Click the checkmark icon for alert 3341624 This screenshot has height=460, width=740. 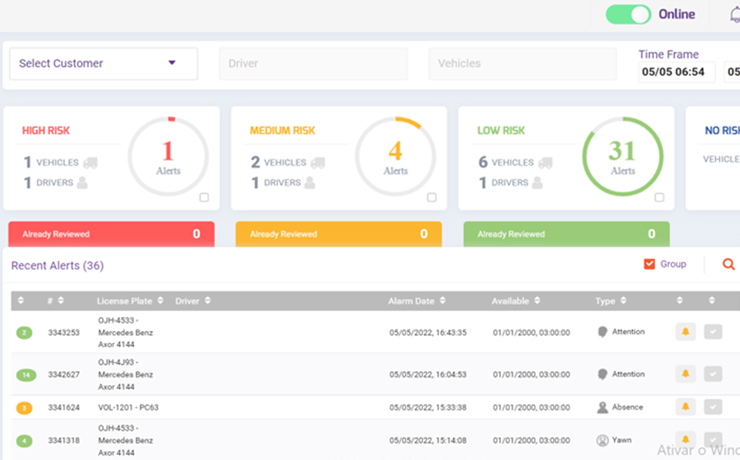click(x=712, y=407)
